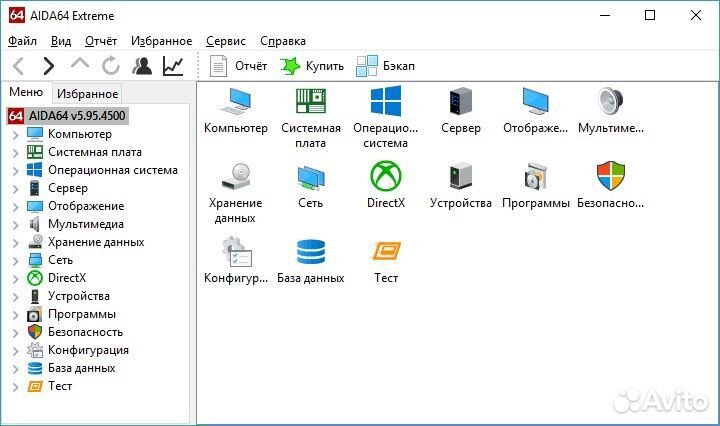Open the Сервис menu
Screen dimensions: 720x426
click(x=226, y=41)
